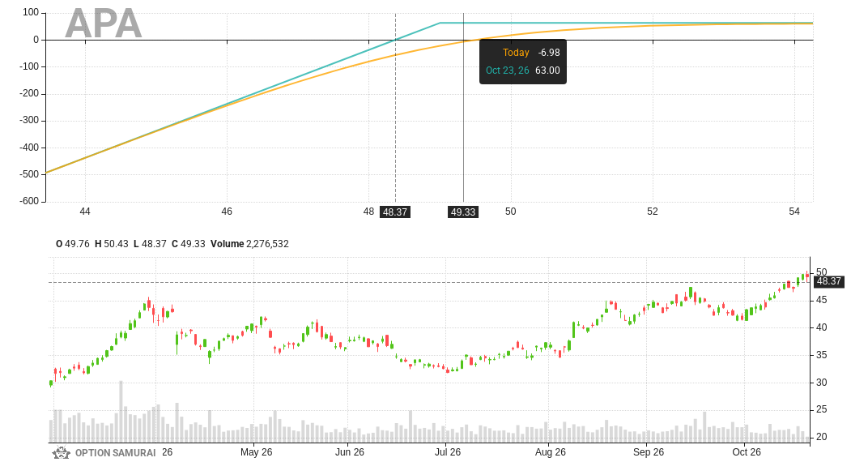Click the Option Samurai logo icon
The width and height of the screenshot is (868, 462).
coord(61,452)
